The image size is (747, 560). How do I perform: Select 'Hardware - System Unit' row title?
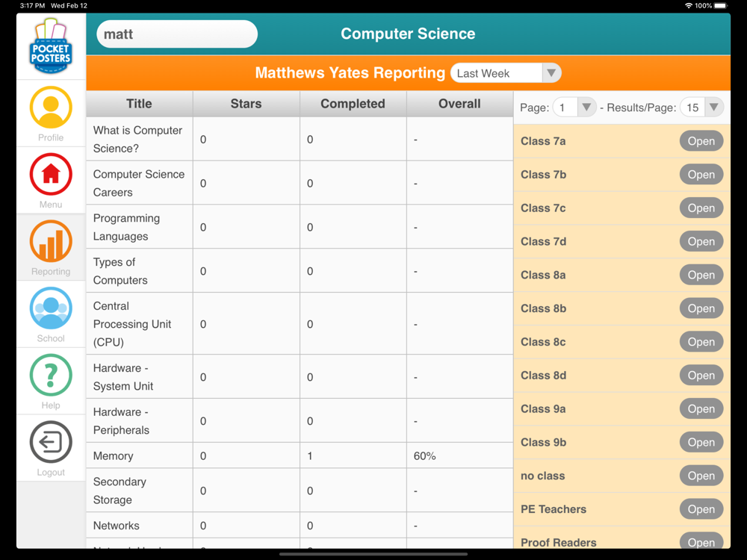(x=123, y=377)
